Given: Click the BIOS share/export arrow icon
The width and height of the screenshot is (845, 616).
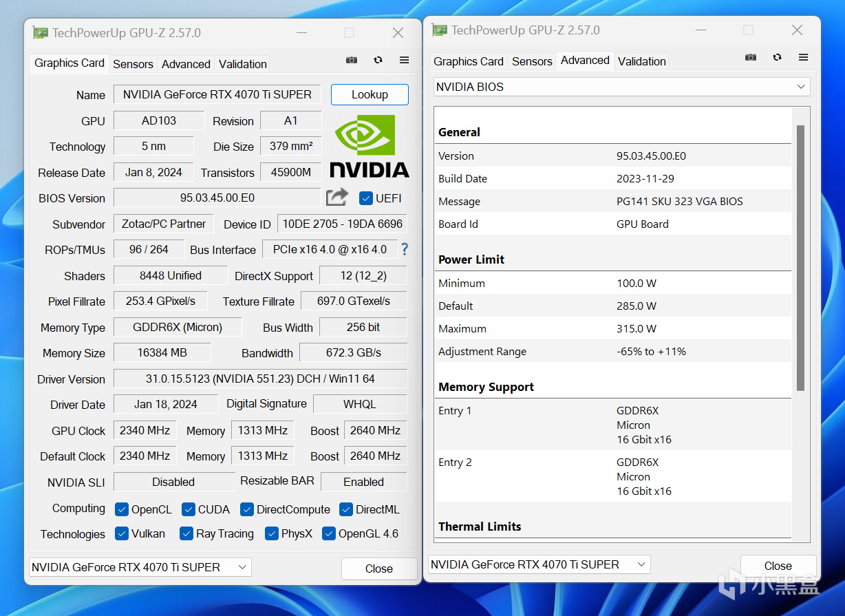Looking at the screenshot, I should point(337,198).
